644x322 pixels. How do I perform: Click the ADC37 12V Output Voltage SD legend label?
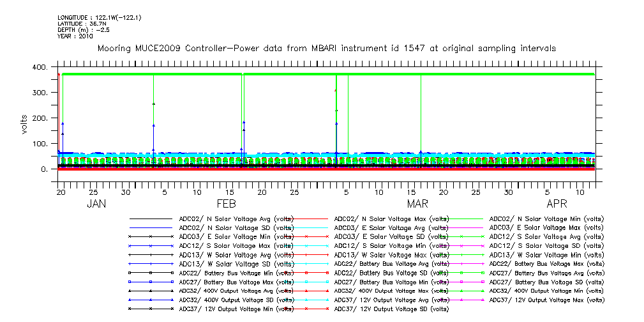pos(388,309)
